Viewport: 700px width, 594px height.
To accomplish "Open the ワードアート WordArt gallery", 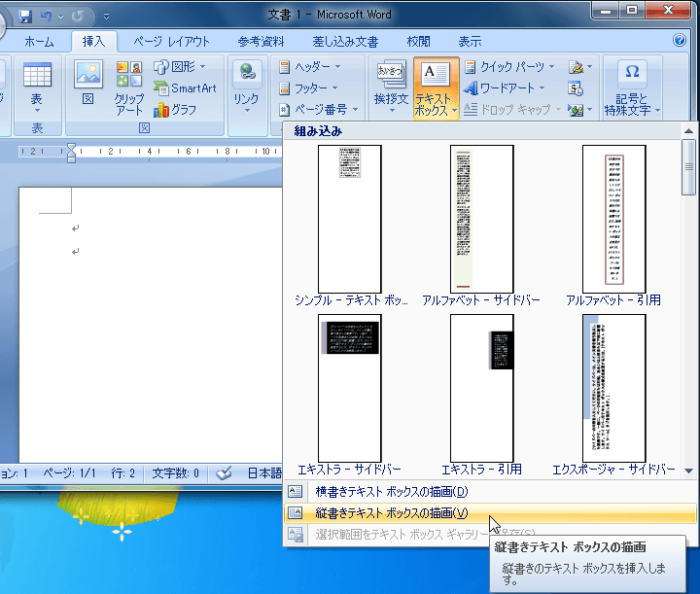I will tap(505, 87).
